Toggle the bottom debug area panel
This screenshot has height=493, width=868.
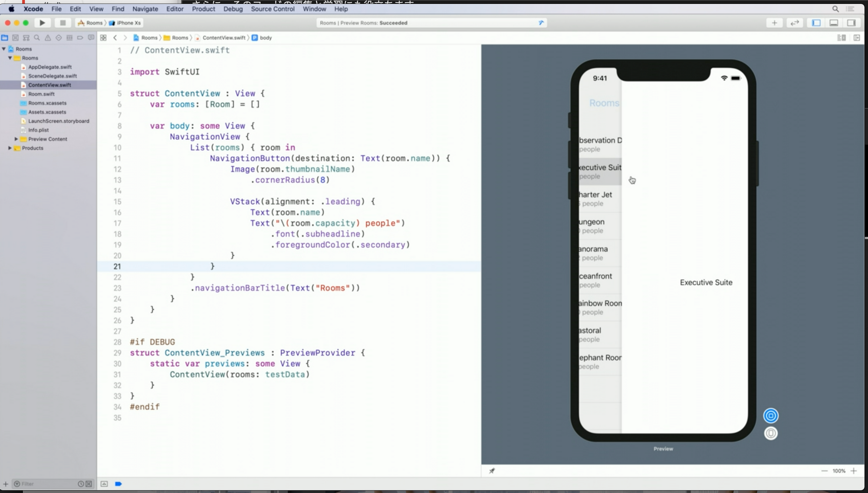coord(834,23)
